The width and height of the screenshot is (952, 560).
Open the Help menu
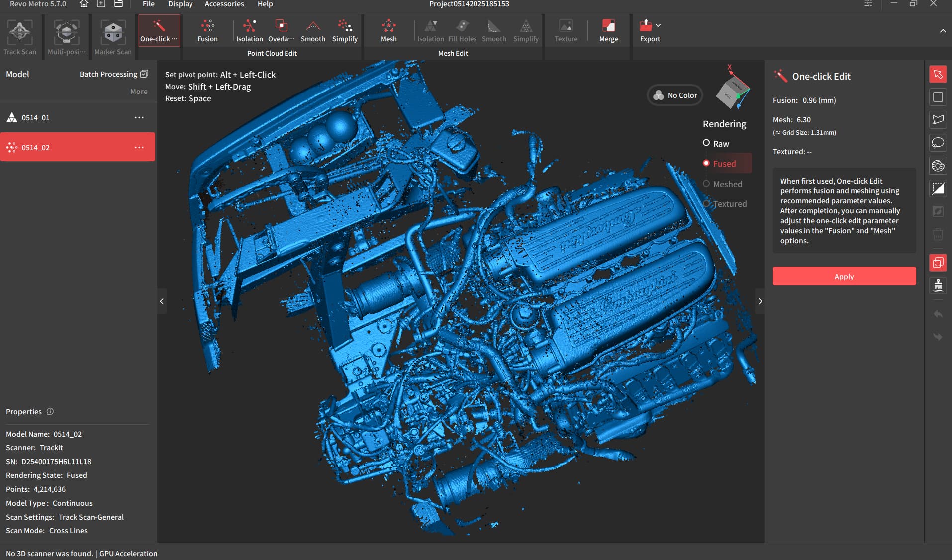tap(265, 4)
